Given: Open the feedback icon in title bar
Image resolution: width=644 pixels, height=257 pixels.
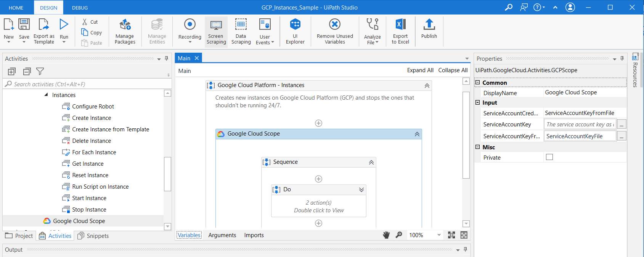Looking at the screenshot, I should click(x=524, y=7).
